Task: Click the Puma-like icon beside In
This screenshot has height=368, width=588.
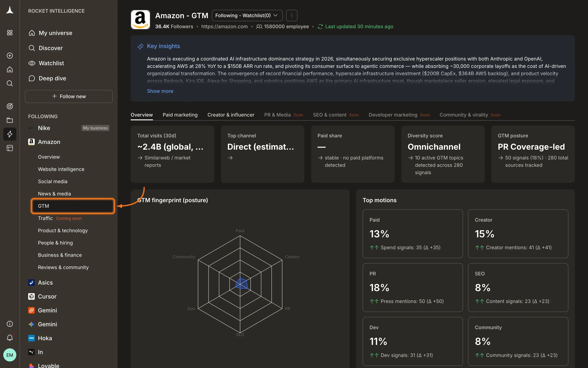Action: pos(31,352)
